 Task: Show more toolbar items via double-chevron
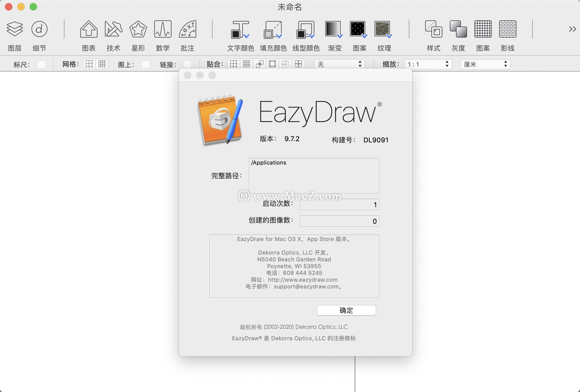click(573, 29)
